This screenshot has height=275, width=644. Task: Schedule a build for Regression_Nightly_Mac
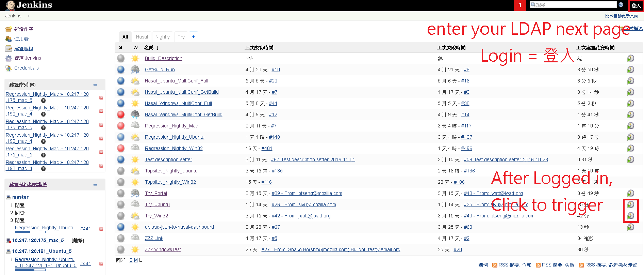pos(630,126)
